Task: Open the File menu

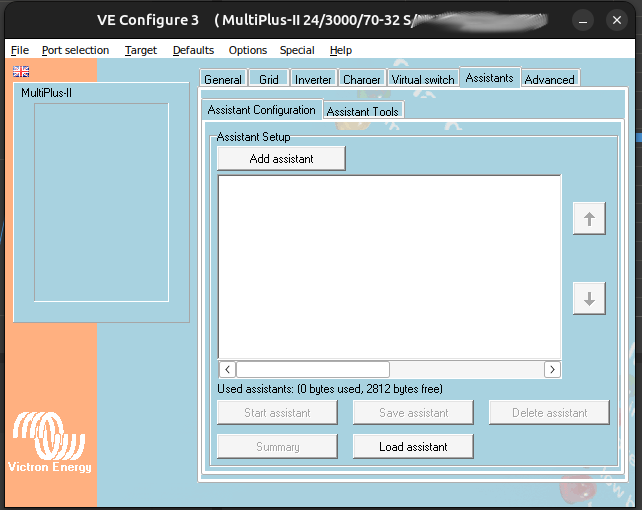Action: [20, 50]
